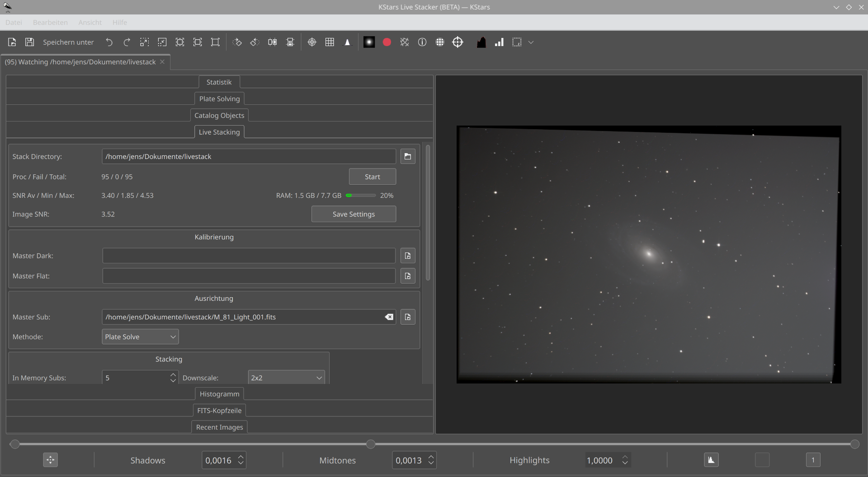Click the statistics bar chart icon

tap(499, 42)
